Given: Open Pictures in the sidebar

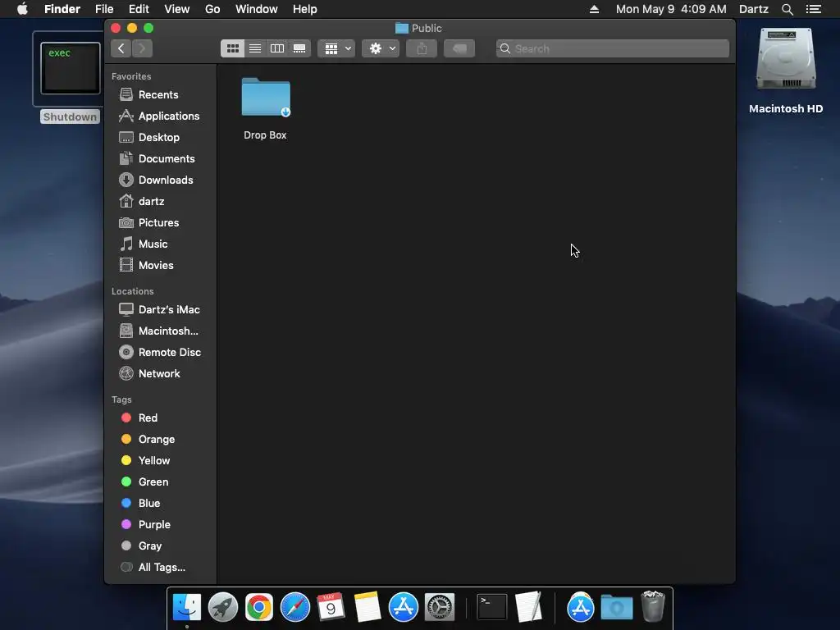Looking at the screenshot, I should (160, 222).
